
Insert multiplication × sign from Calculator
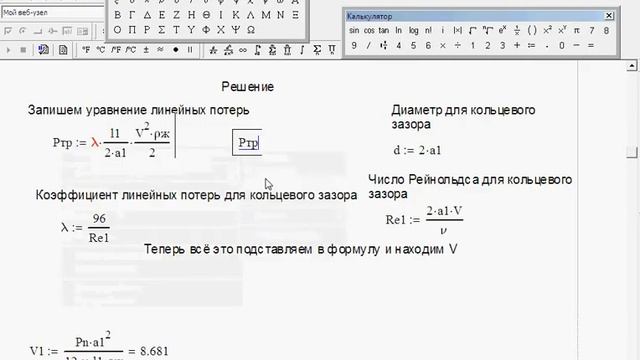tap(443, 46)
